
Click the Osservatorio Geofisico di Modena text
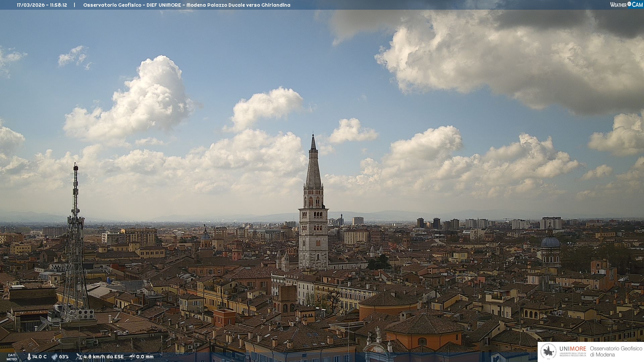pyautogui.click(x=616, y=352)
